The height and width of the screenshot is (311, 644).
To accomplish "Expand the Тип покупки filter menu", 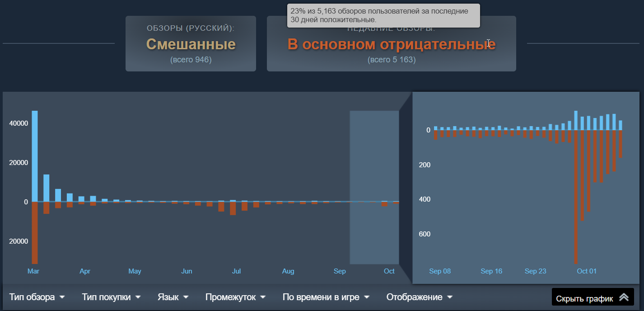I will tap(111, 297).
